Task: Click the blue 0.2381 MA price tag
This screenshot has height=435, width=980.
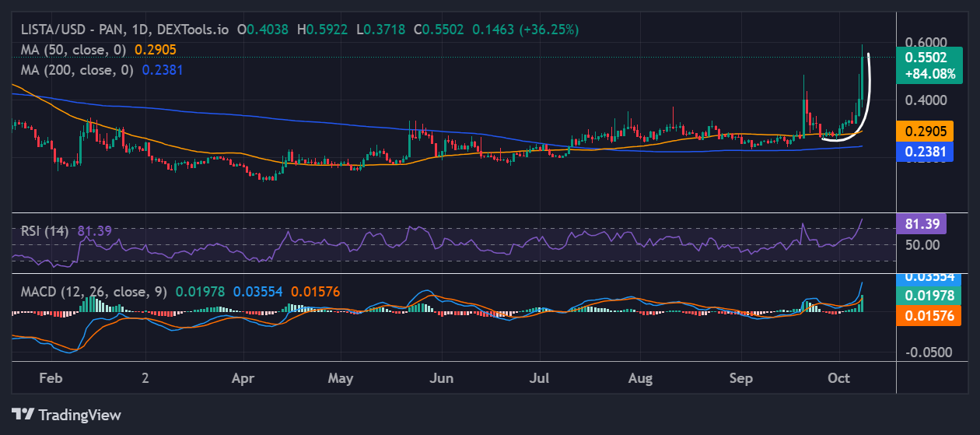Action: tap(924, 152)
